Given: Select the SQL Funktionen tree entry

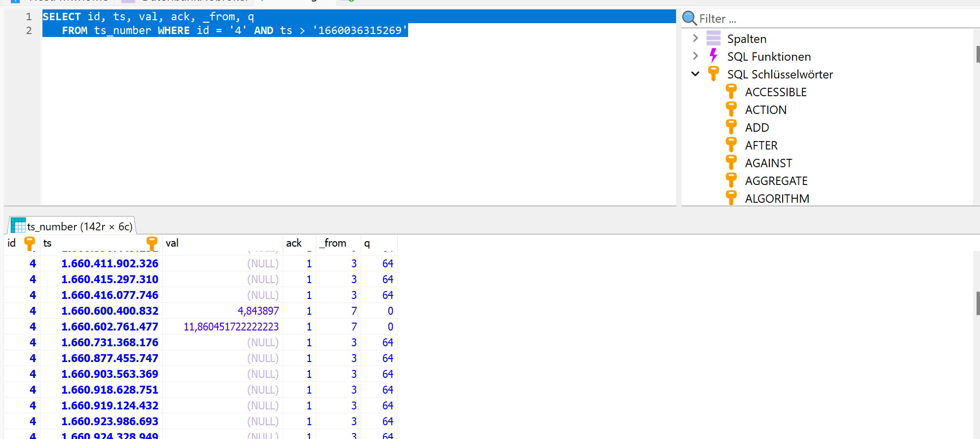Looking at the screenshot, I should click(x=769, y=57).
